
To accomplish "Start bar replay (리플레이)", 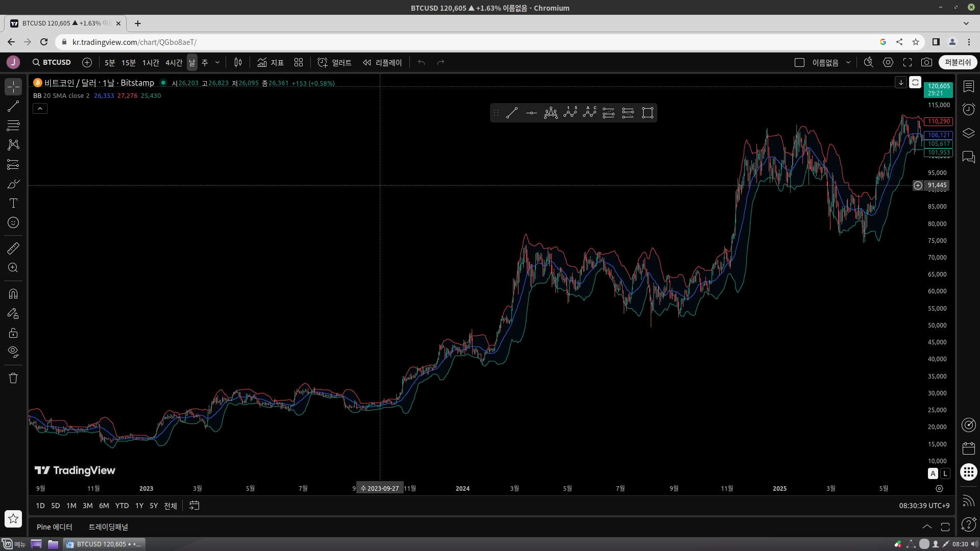I will (382, 62).
